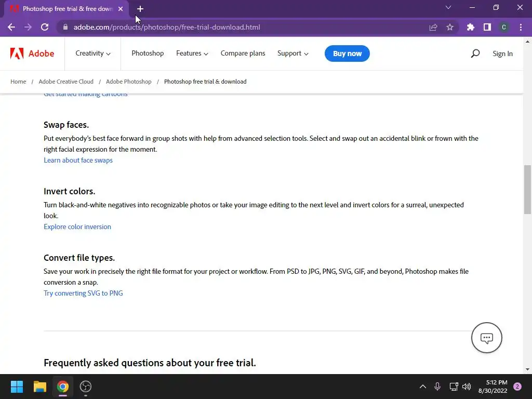
Task: Open File Explorer from the taskbar
Action: click(39, 387)
